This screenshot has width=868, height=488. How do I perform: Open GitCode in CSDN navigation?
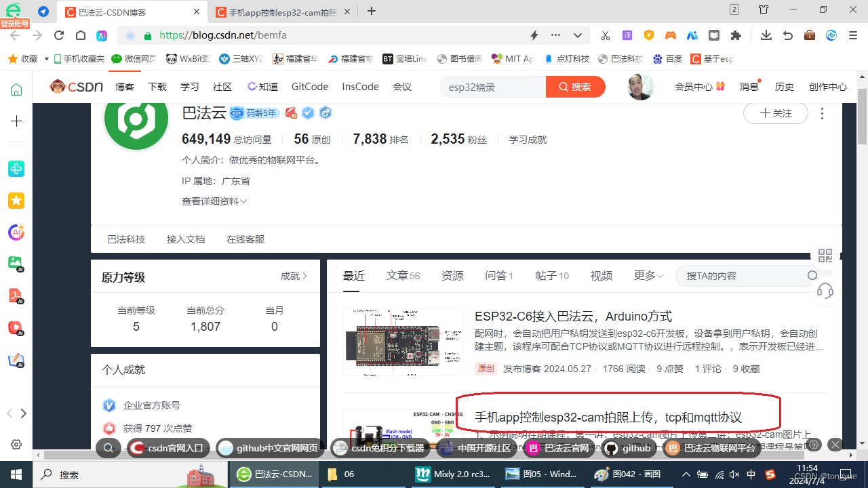click(x=310, y=87)
